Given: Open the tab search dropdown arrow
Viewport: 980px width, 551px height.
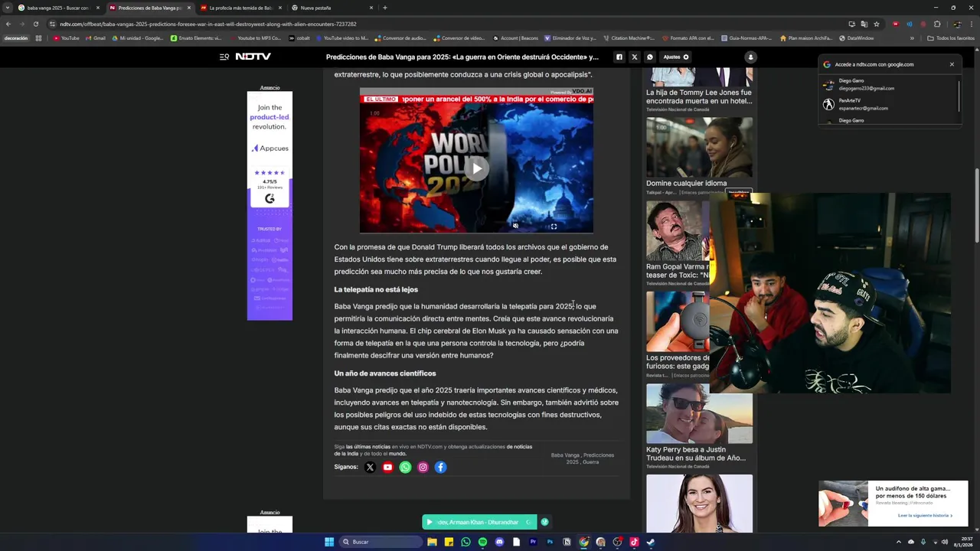Looking at the screenshot, I should tap(7, 8).
